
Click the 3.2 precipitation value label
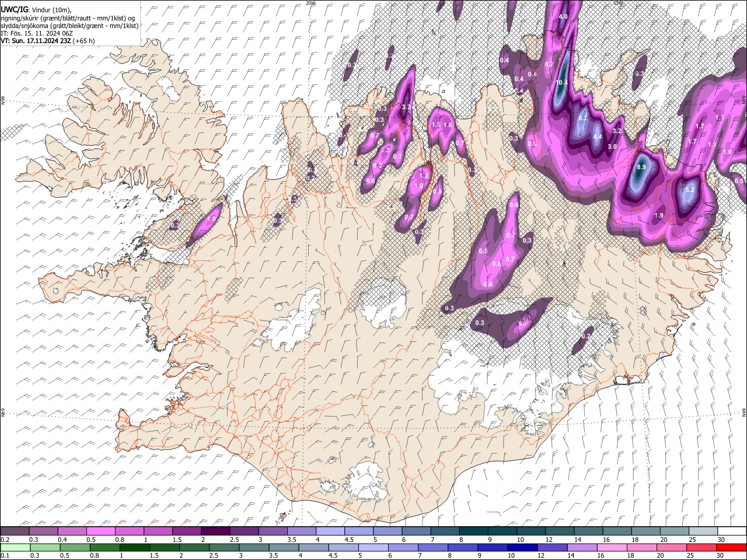pos(617,131)
